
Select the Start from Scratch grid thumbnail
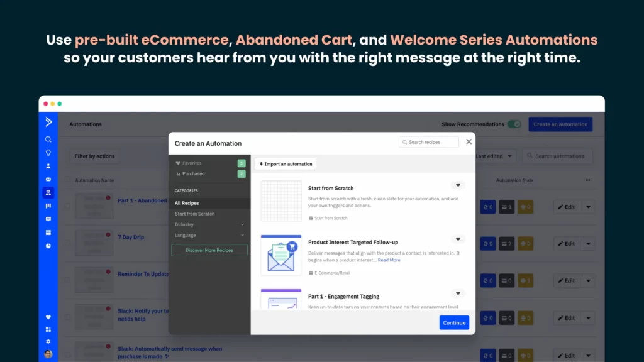281,201
